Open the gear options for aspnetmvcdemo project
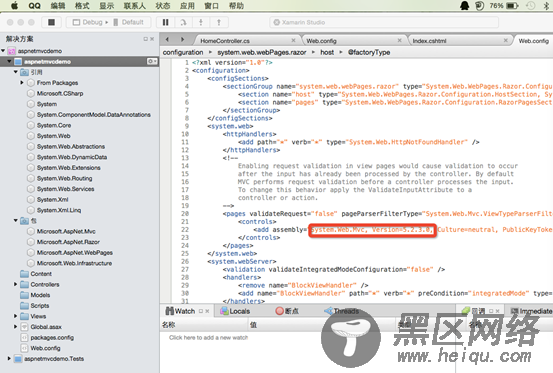This screenshot has height=373, width=553. [x=152, y=61]
